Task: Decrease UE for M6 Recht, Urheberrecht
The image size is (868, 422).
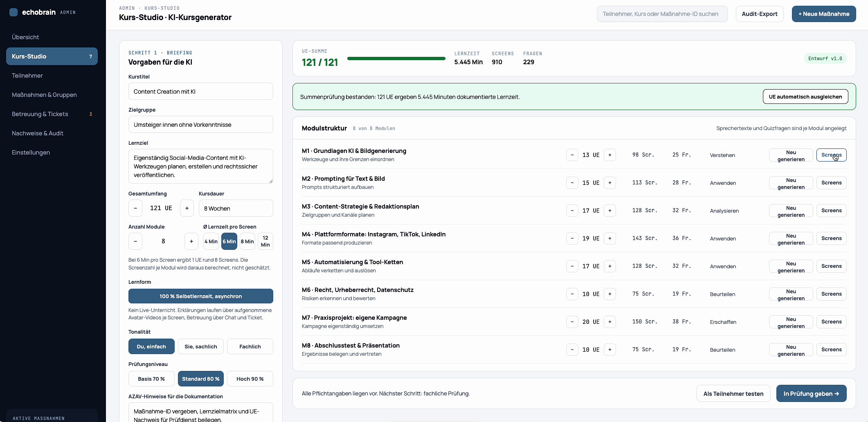Action: tap(572, 294)
